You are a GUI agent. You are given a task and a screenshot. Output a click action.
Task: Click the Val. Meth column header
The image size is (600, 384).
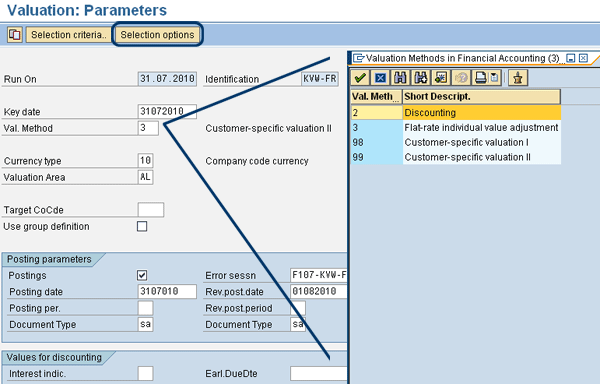(x=377, y=97)
